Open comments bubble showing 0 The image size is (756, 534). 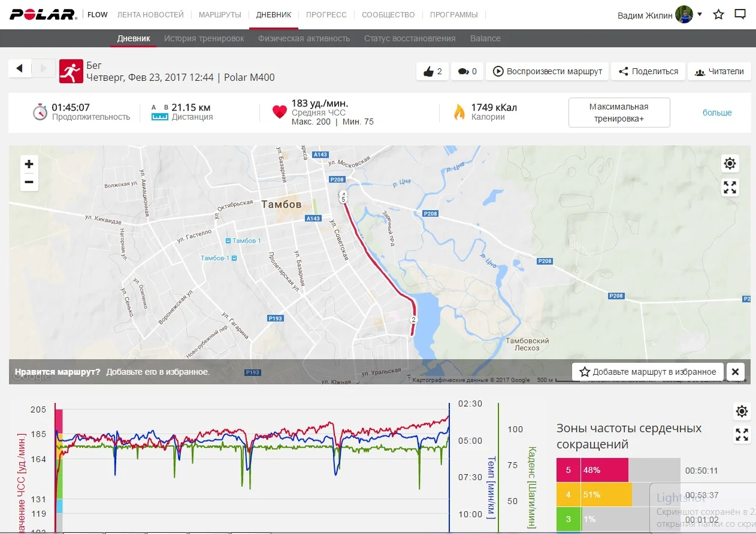[x=467, y=71]
